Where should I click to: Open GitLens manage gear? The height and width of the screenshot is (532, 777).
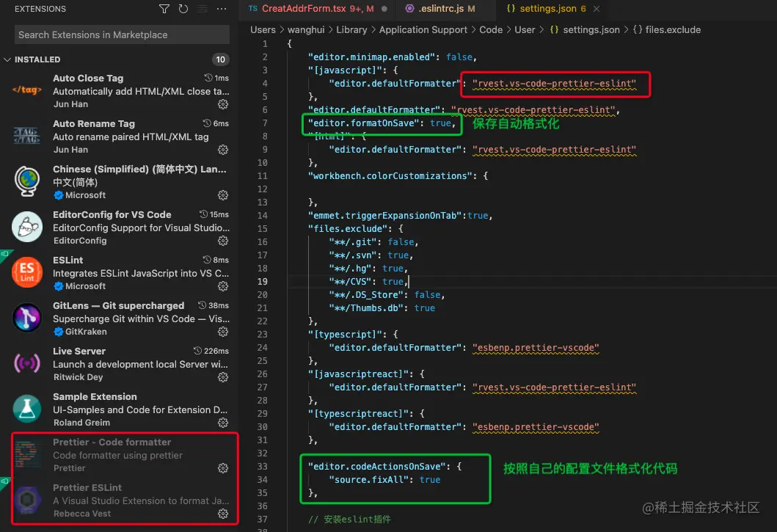pyautogui.click(x=223, y=332)
